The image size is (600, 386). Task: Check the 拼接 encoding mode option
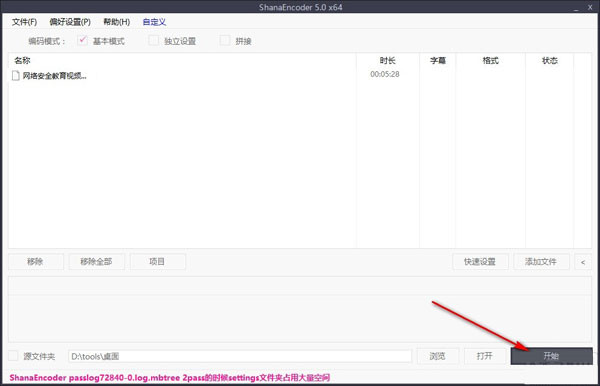pyautogui.click(x=225, y=40)
